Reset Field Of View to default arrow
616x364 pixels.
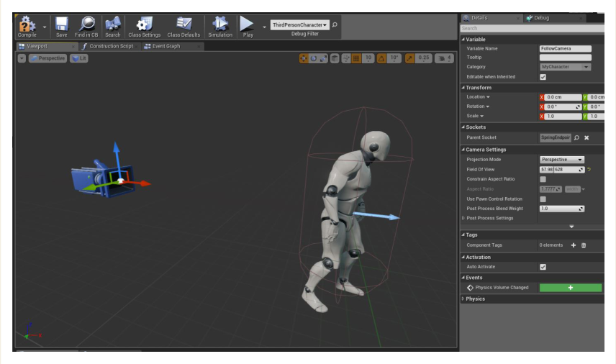pyautogui.click(x=589, y=170)
